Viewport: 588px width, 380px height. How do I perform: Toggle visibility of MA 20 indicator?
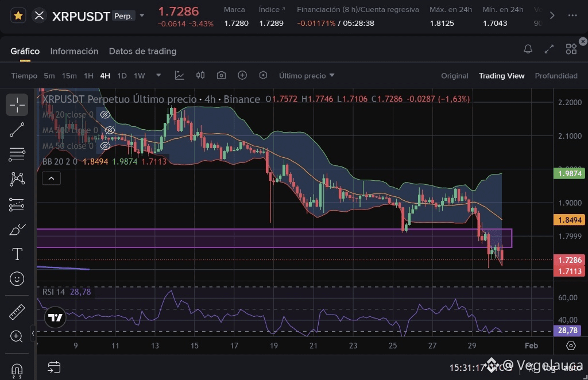click(x=105, y=115)
